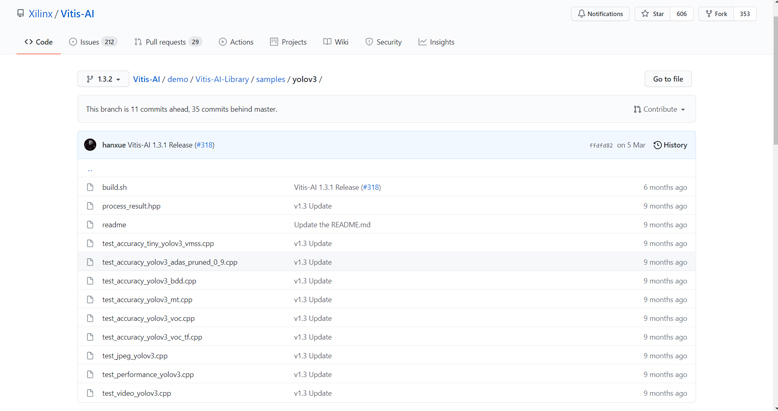Open test_video_yolov3.cpp file
This screenshot has width=778, height=411.
coord(136,393)
